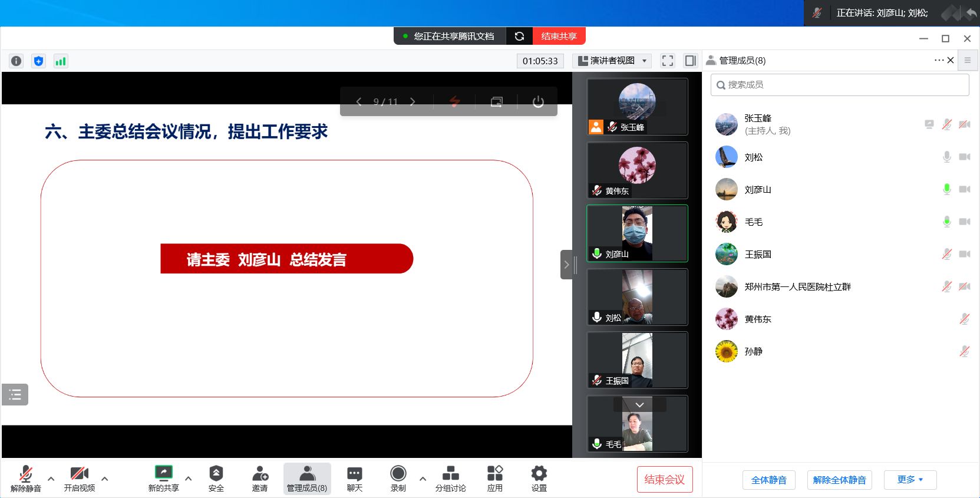Select 张玉峰 video thumbnail
Image resolution: width=980 pixels, height=498 pixels.
[x=637, y=107]
